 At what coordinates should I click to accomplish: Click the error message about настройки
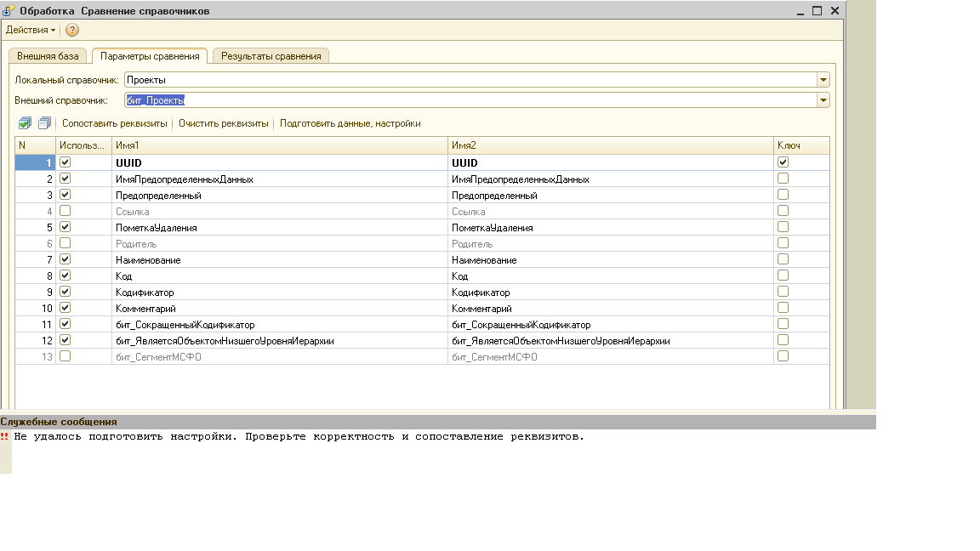click(x=299, y=437)
